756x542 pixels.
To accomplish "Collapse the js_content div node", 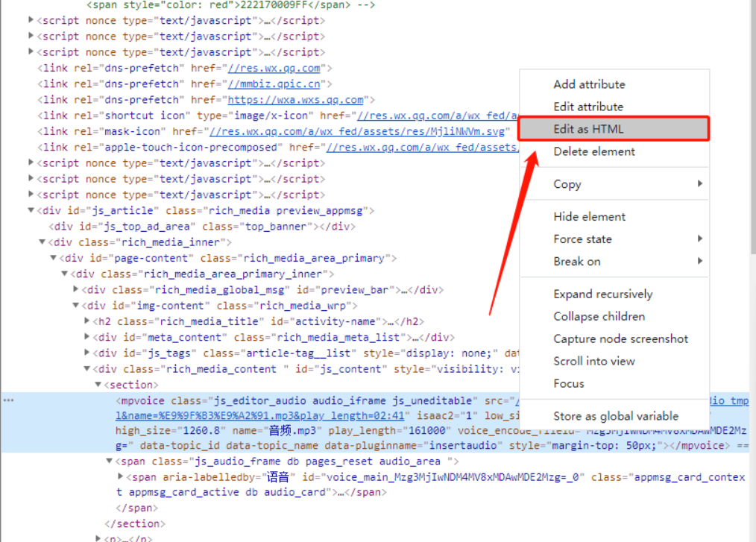I will [86, 369].
